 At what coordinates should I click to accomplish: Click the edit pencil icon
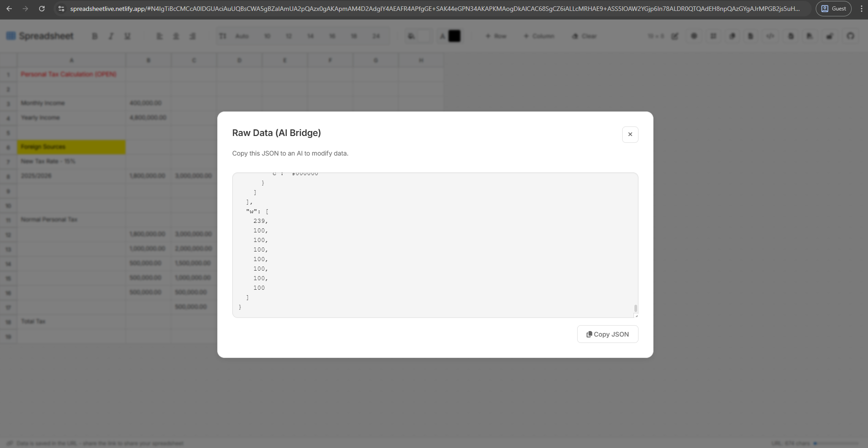675,36
